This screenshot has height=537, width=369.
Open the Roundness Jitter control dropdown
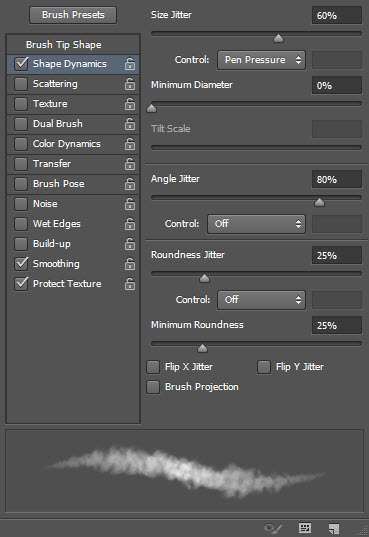click(261, 300)
